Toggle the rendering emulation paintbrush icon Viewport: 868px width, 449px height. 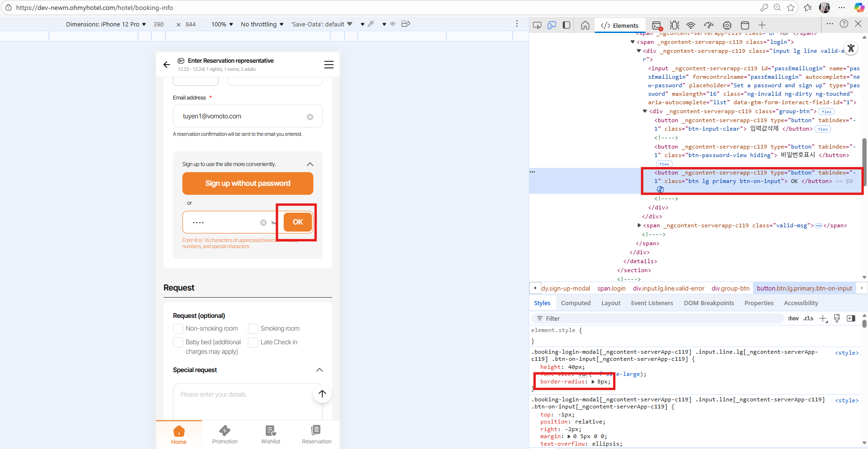(x=837, y=319)
